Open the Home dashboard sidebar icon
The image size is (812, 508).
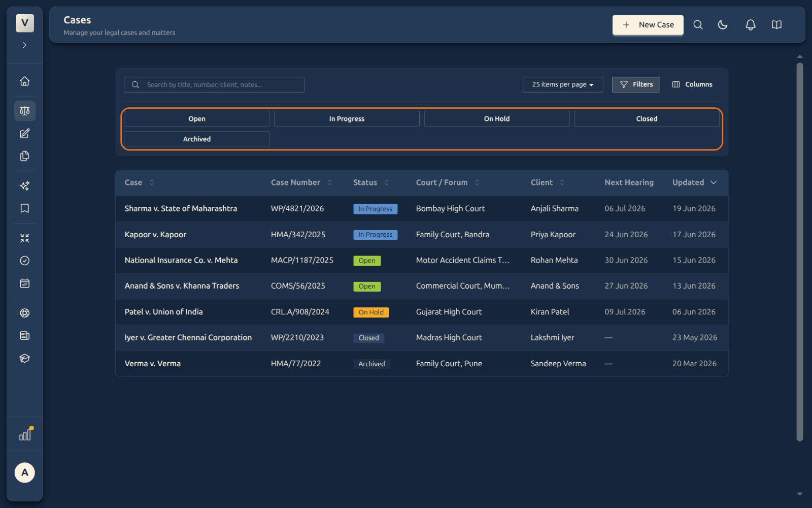pyautogui.click(x=24, y=81)
